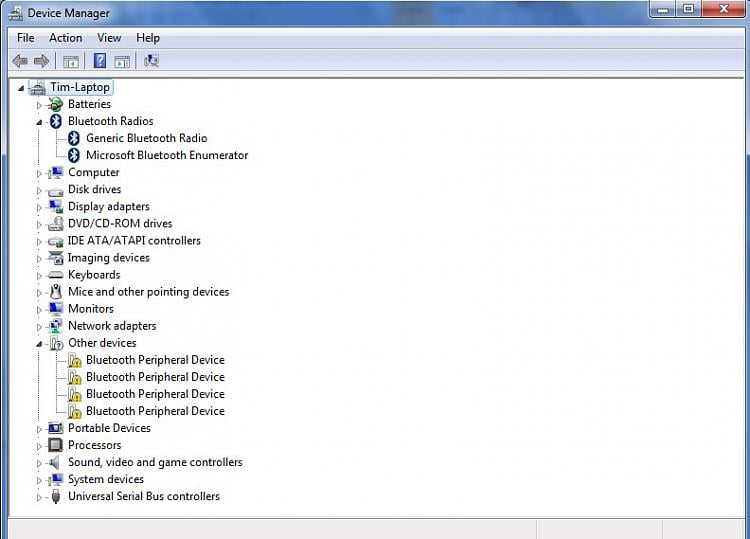
Task: Expand the Processors category
Action: tap(39, 446)
